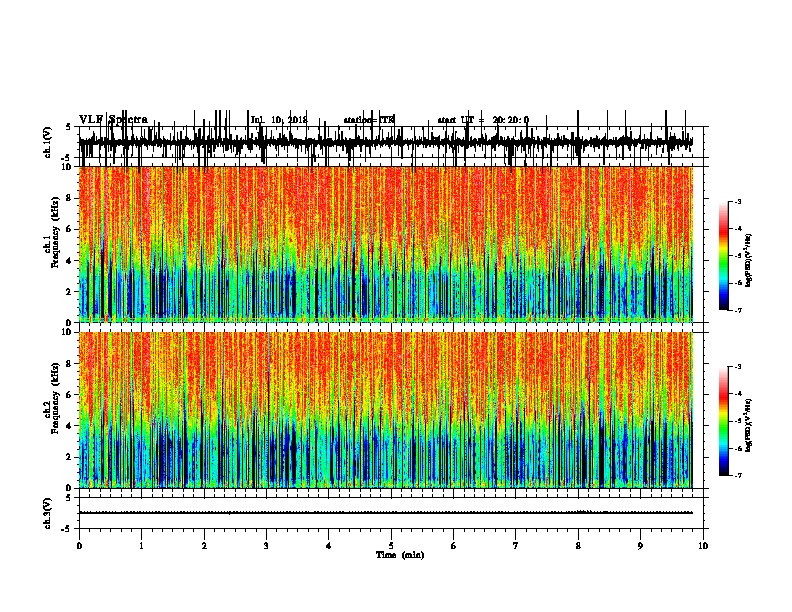Click the 'VLF Spectra' title text
This screenshot has height=612, width=792.
[113, 119]
